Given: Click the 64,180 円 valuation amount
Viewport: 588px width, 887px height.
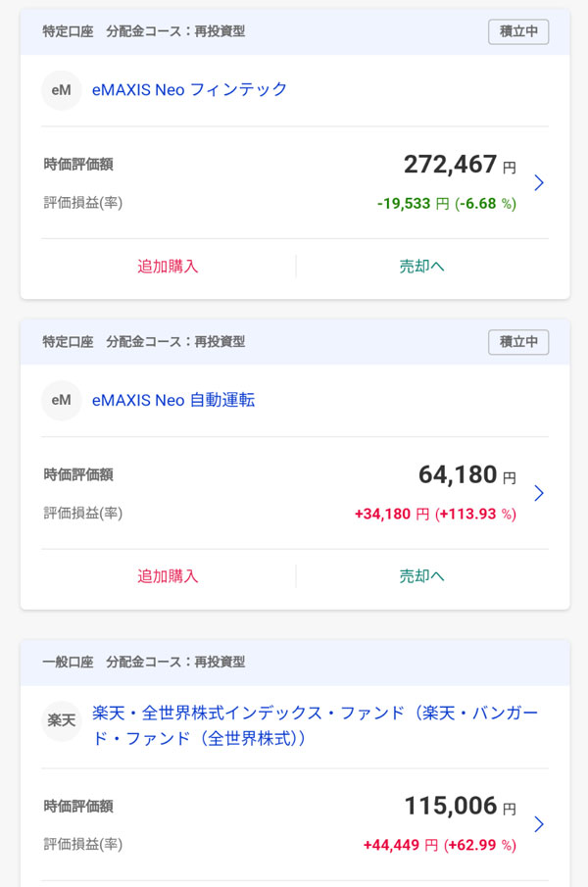Looking at the screenshot, I should tap(466, 475).
